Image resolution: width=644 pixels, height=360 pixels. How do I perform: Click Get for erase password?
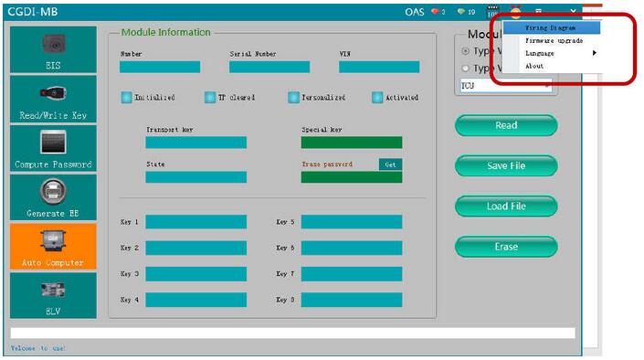(x=390, y=164)
